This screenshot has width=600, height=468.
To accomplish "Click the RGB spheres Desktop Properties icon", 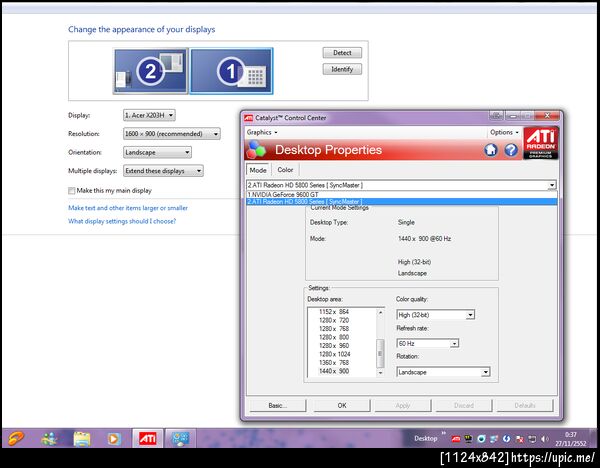I will coord(256,150).
